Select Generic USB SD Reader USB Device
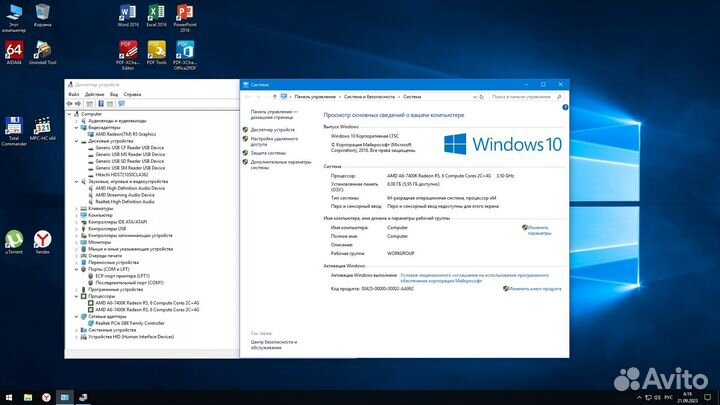The height and width of the screenshot is (405, 720). click(x=129, y=161)
